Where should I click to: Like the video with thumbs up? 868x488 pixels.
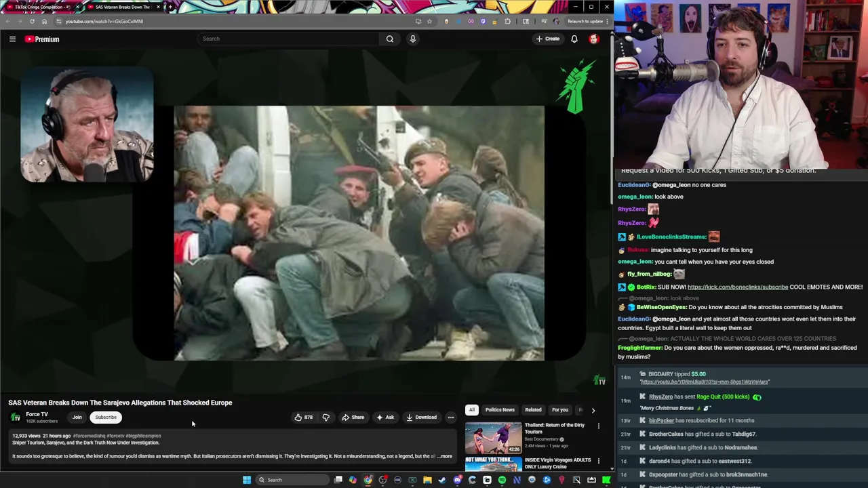point(304,417)
